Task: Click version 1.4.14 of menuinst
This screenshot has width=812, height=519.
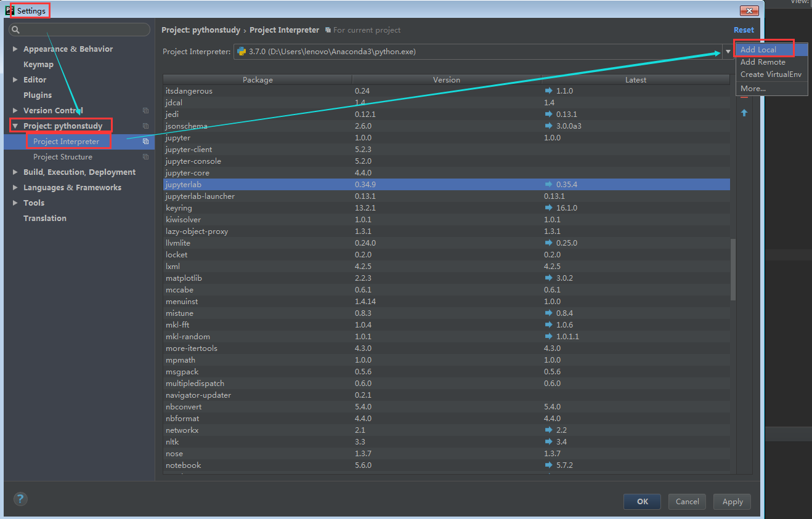Action: pyautogui.click(x=365, y=301)
